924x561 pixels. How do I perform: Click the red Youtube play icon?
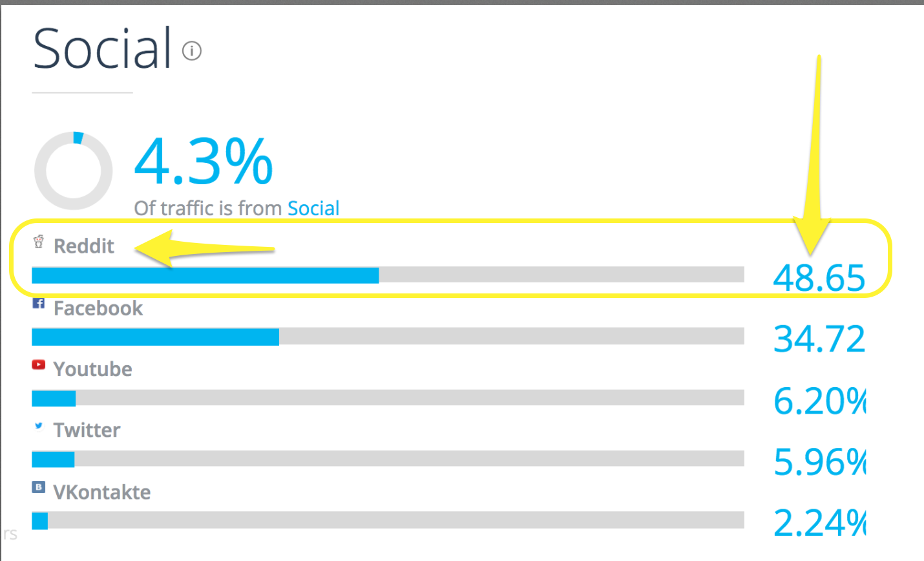click(x=39, y=365)
